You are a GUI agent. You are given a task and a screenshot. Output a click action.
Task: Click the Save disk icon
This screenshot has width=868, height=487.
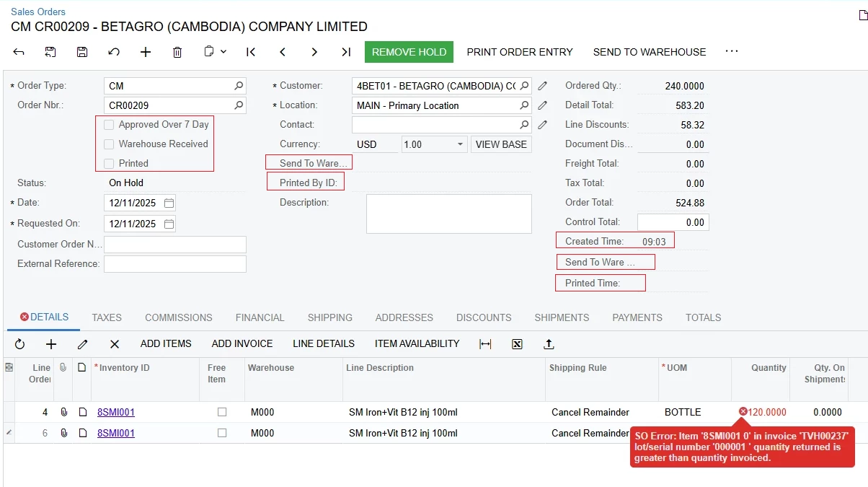pos(82,52)
